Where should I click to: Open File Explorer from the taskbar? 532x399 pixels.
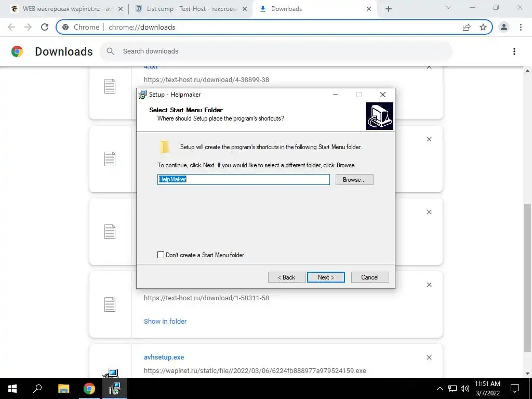click(63, 389)
